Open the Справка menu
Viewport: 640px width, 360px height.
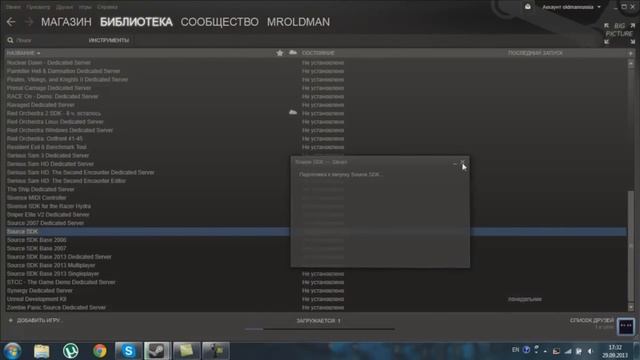[107, 7]
